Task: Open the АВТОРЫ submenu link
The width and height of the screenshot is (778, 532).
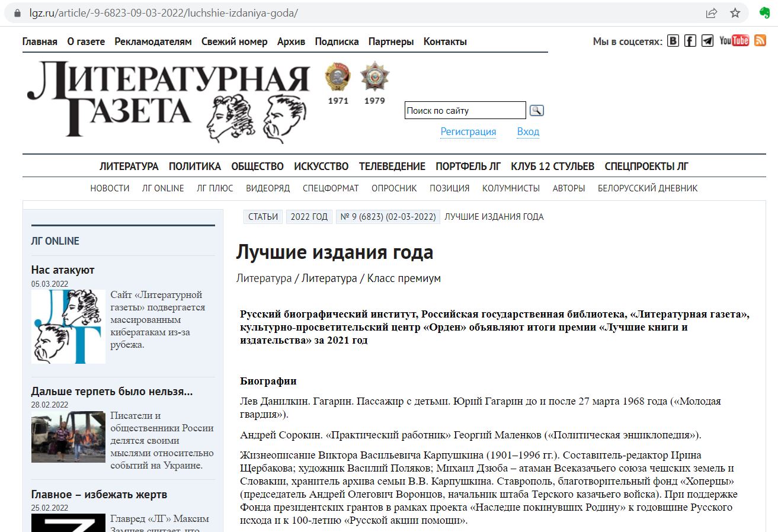Action: [569, 188]
